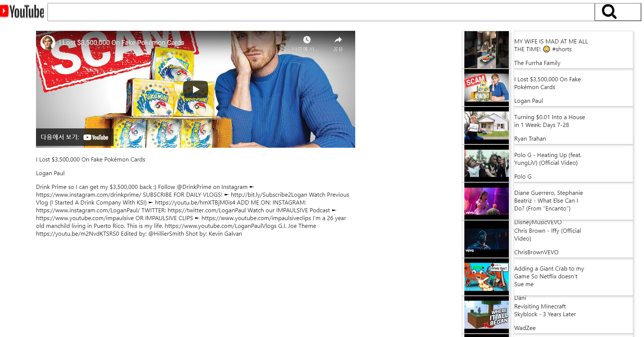644x337 pixels.
Task: Click ChrisBrownVEVO channel name
Action: click(x=536, y=252)
